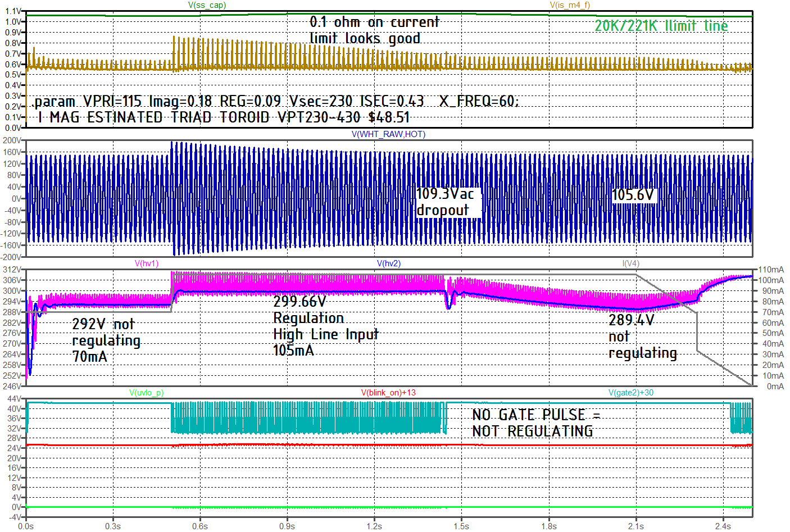Click the 312V axis label
Screen dimensions: 790x532
[x=12, y=270]
